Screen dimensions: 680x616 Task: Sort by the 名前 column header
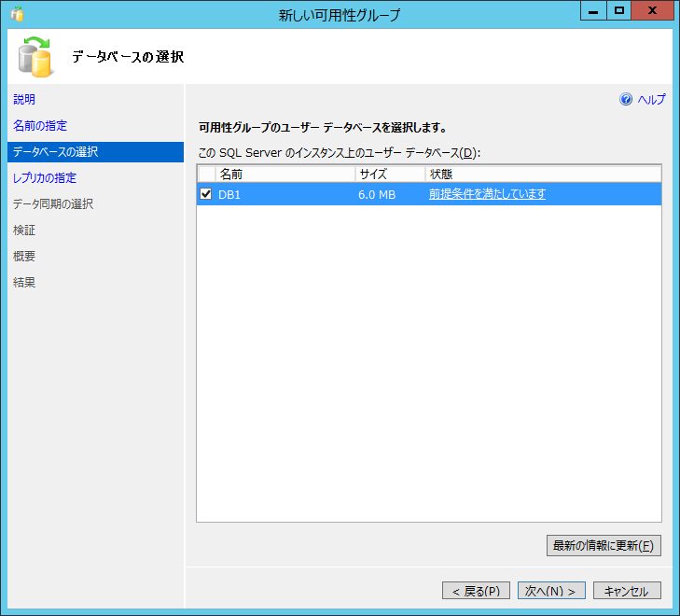284,175
